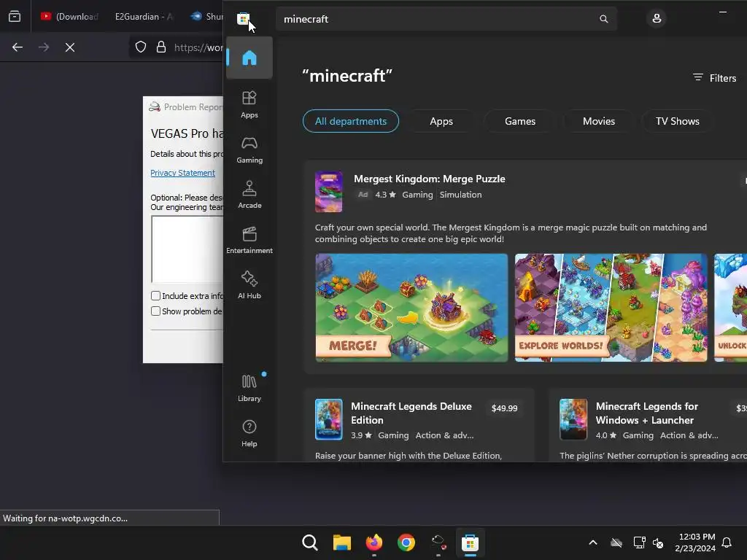This screenshot has height=560, width=747.
Task: Open the Apps section in the Store sidebar
Action: 249,105
